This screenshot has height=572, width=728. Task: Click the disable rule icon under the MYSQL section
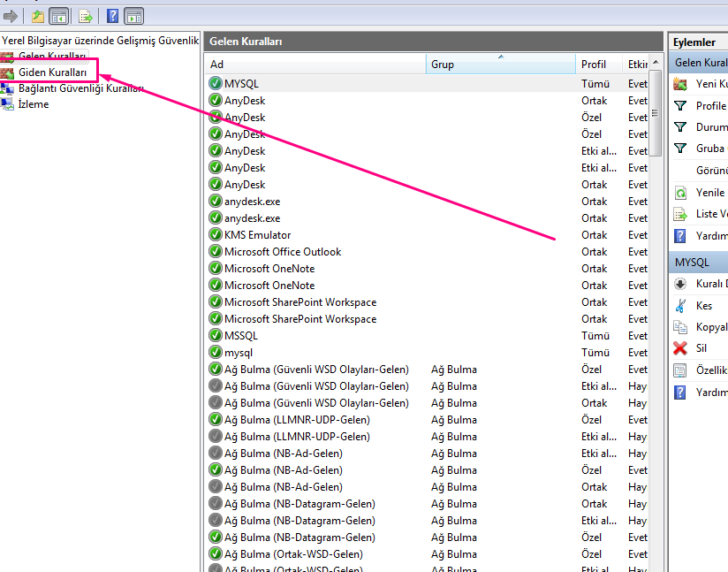coord(680,284)
